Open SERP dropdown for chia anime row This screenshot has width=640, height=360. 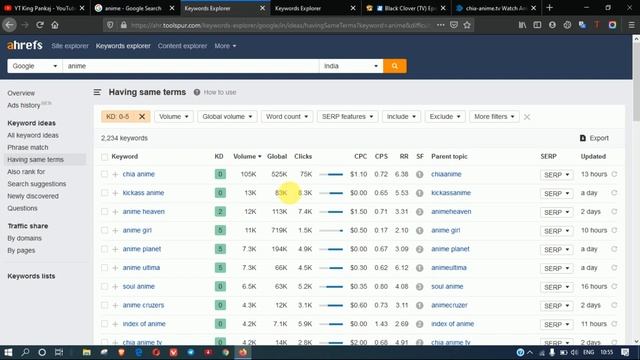click(x=556, y=175)
